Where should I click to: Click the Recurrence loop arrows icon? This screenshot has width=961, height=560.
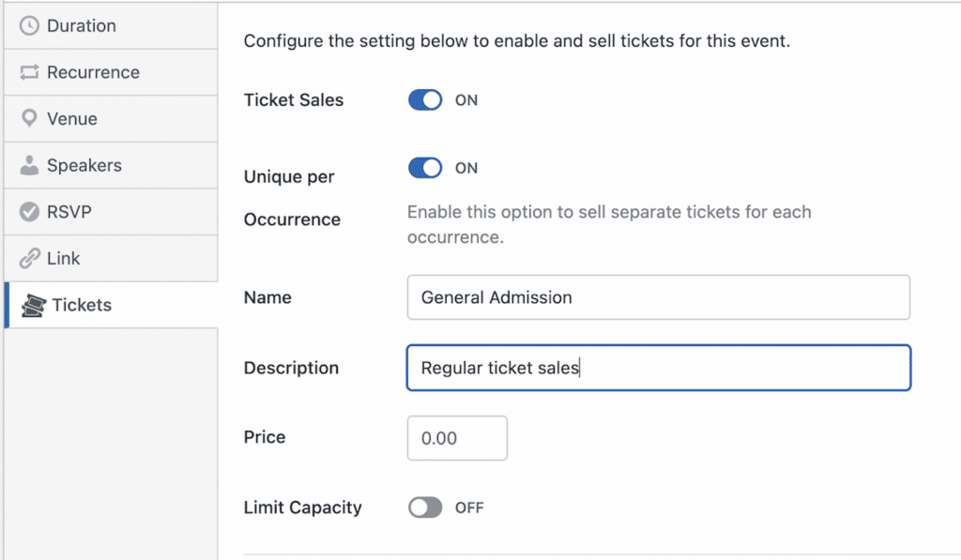coord(29,72)
